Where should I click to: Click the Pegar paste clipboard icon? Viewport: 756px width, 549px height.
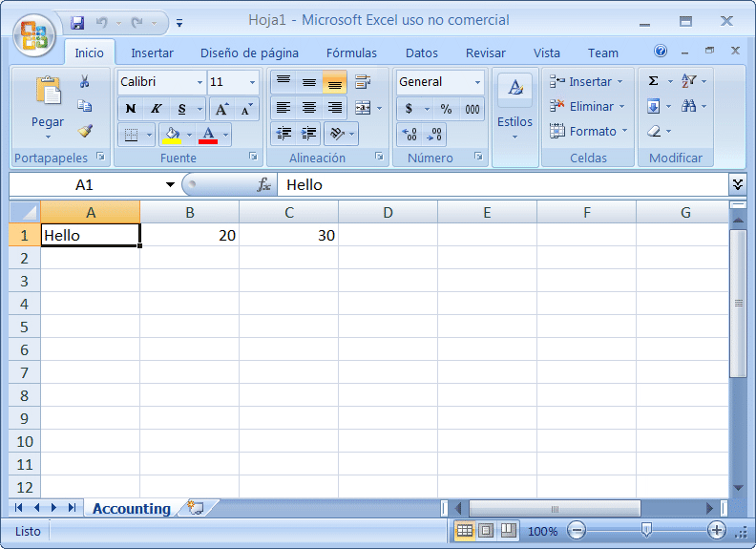coord(48,91)
